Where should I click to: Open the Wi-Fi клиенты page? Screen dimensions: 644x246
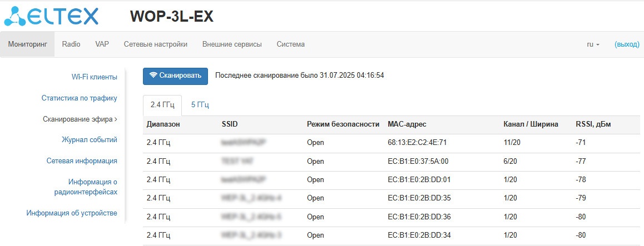(x=94, y=77)
